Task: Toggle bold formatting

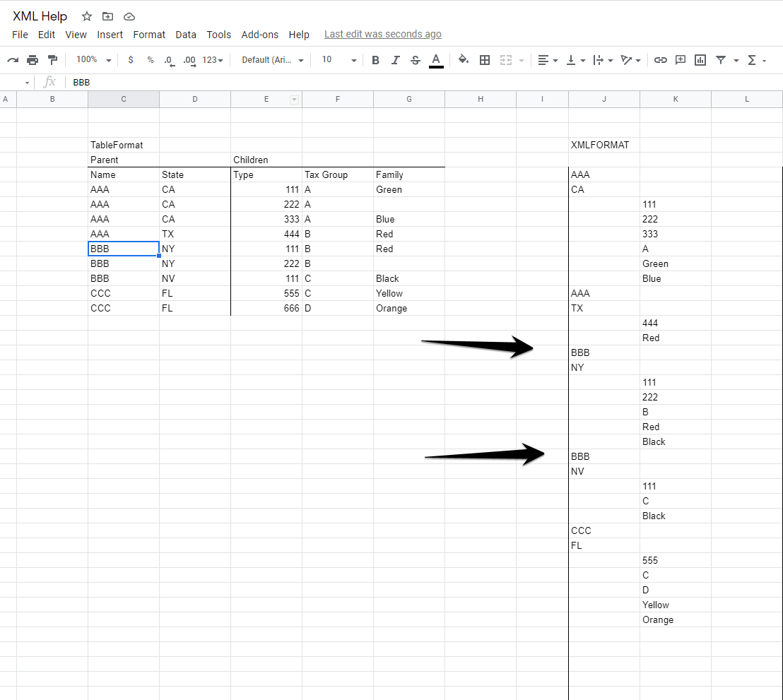Action: click(x=375, y=60)
